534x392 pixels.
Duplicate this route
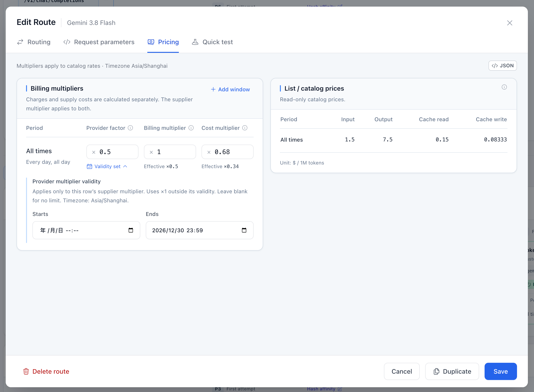(x=452, y=371)
